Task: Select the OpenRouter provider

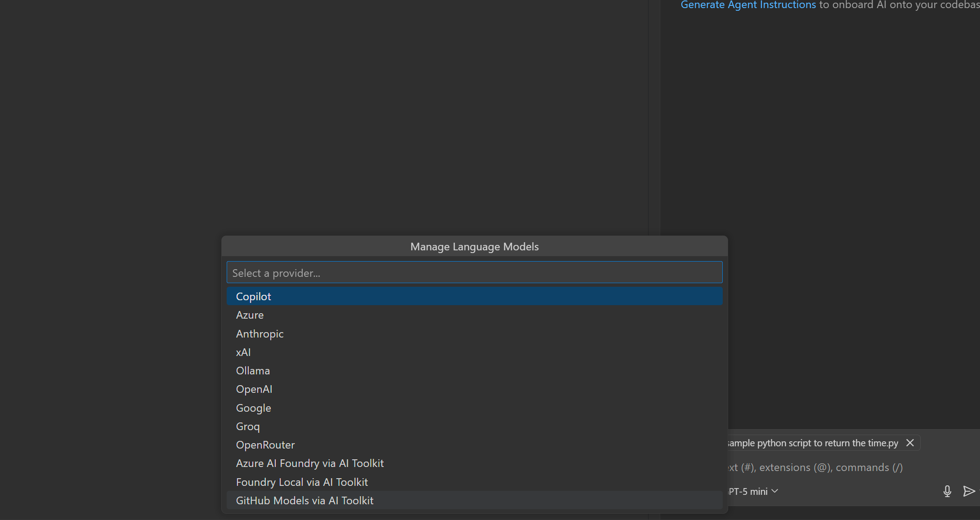Action: click(x=265, y=445)
